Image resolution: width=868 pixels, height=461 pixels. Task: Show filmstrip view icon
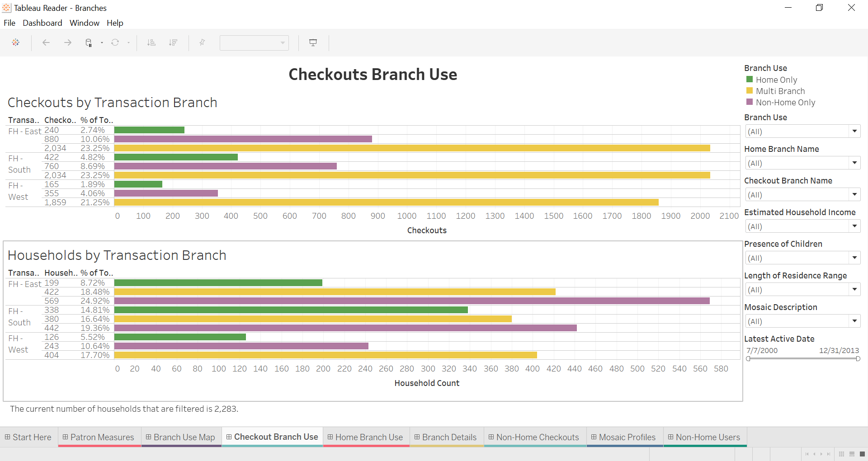pyautogui.click(x=852, y=454)
